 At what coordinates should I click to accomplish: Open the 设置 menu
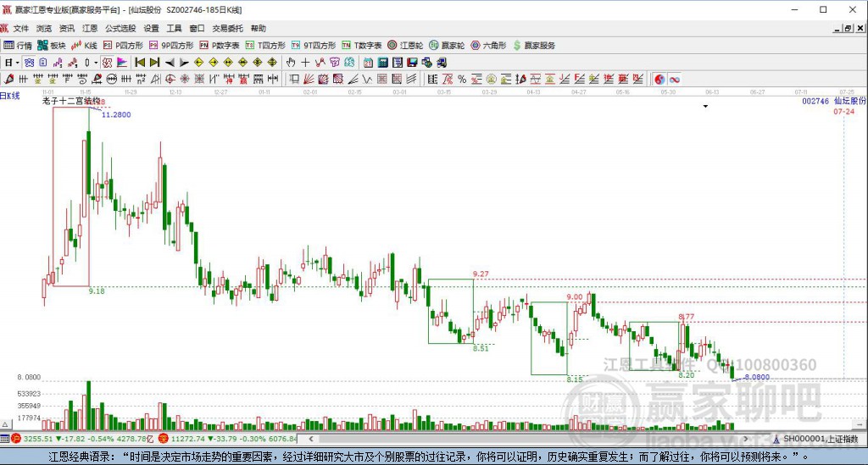151,28
